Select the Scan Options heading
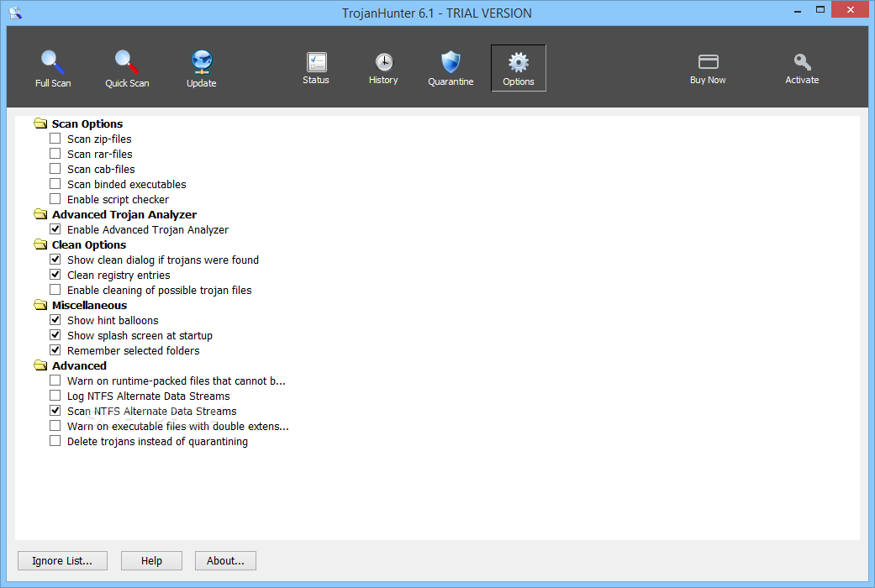 point(87,123)
